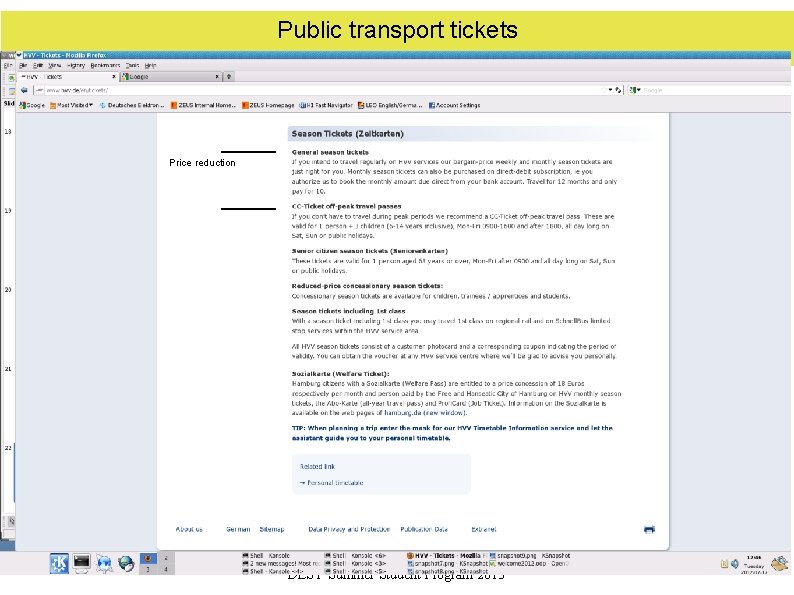Click Sozialkarte (Welfare Ticket) subheading
794x595 pixels.
(340, 374)
